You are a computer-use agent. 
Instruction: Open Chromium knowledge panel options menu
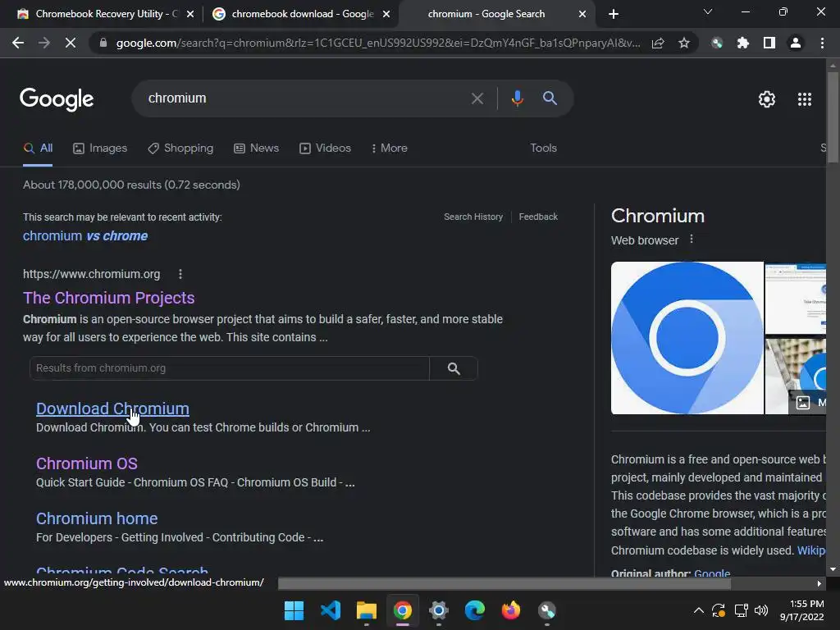point(691,240)
